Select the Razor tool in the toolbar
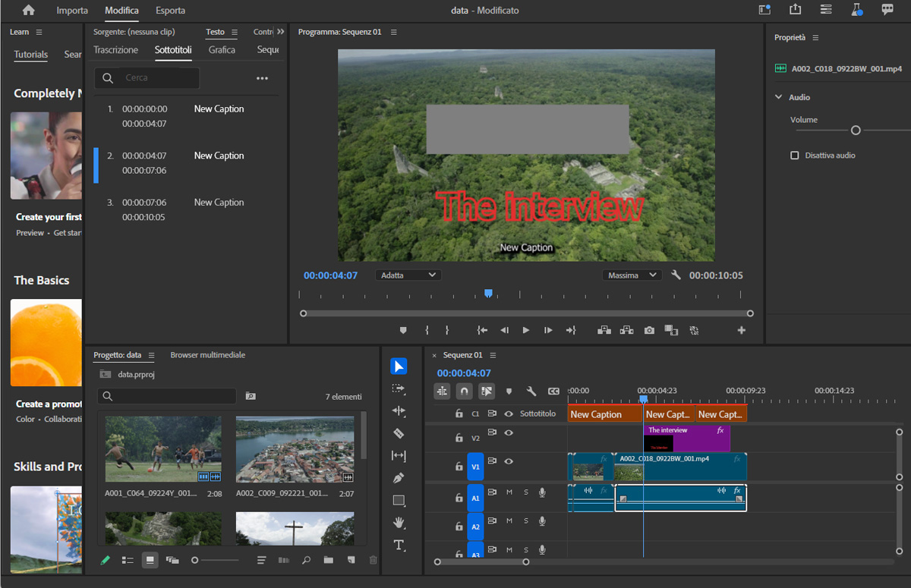The height and width of the screenshot is (588, 911). coord(399,433)
